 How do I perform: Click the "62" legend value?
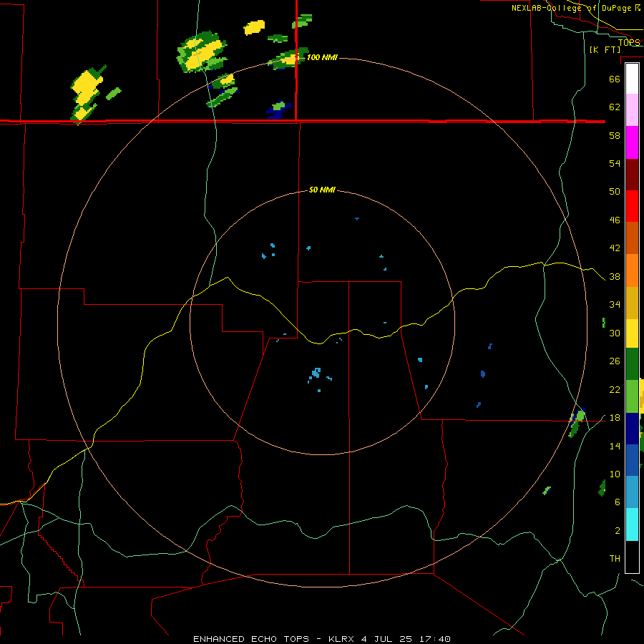(615, 107)
